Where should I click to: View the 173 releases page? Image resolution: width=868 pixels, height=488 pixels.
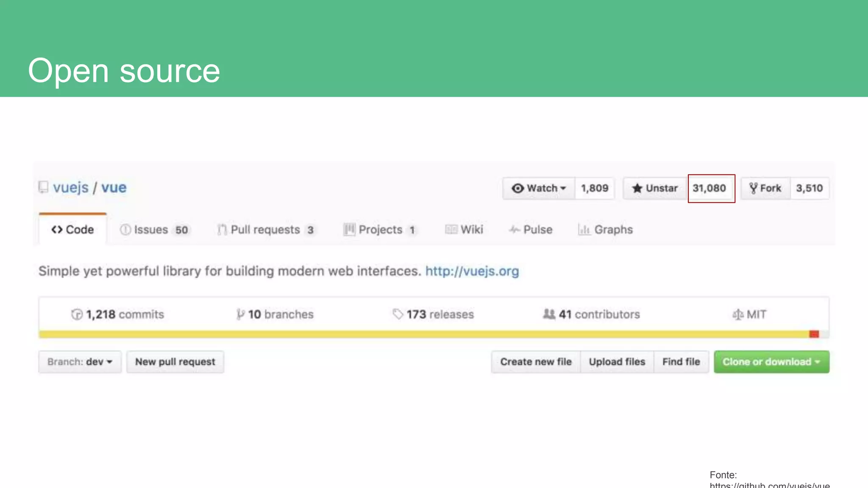[x=433, y=314]
